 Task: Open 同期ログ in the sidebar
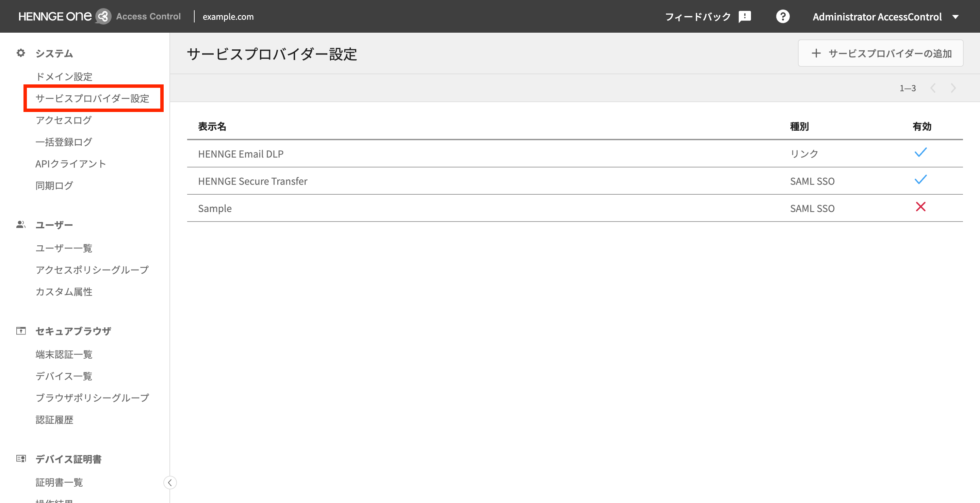[54, 185]
